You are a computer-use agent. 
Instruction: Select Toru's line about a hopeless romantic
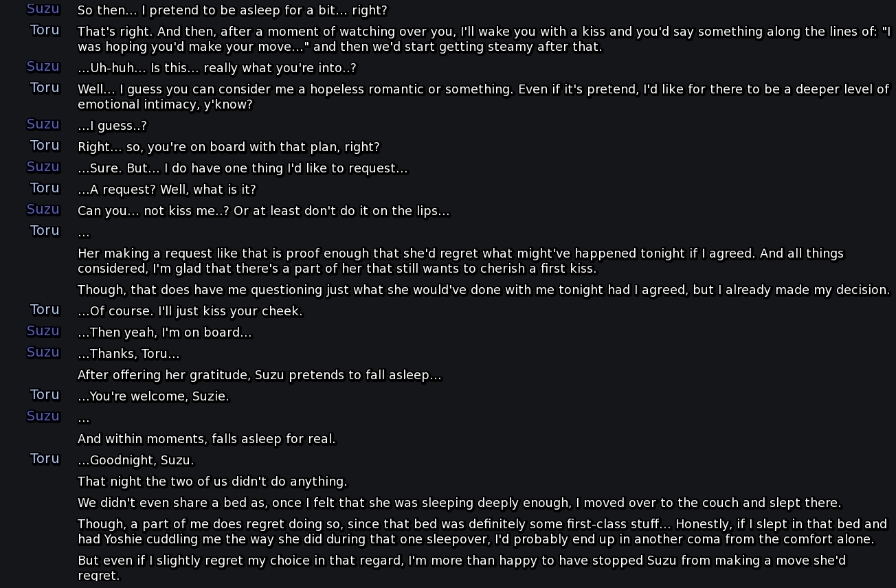coord(484,97)
